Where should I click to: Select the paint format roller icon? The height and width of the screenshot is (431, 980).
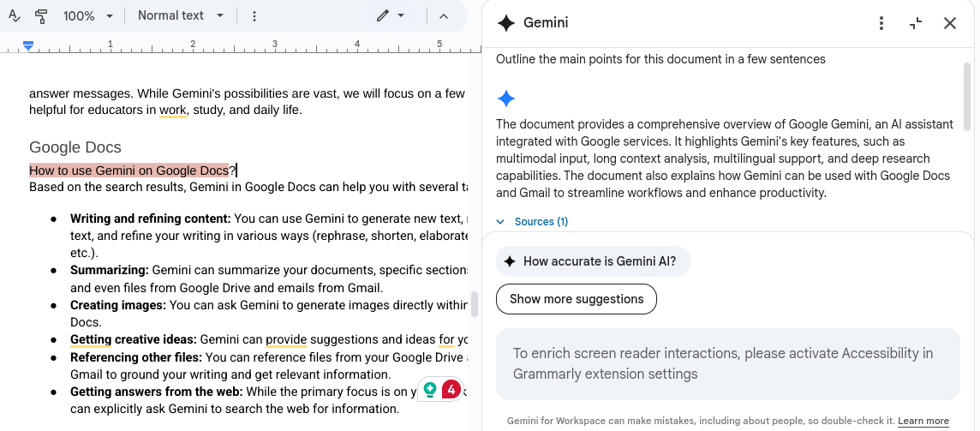pos(42,16)
